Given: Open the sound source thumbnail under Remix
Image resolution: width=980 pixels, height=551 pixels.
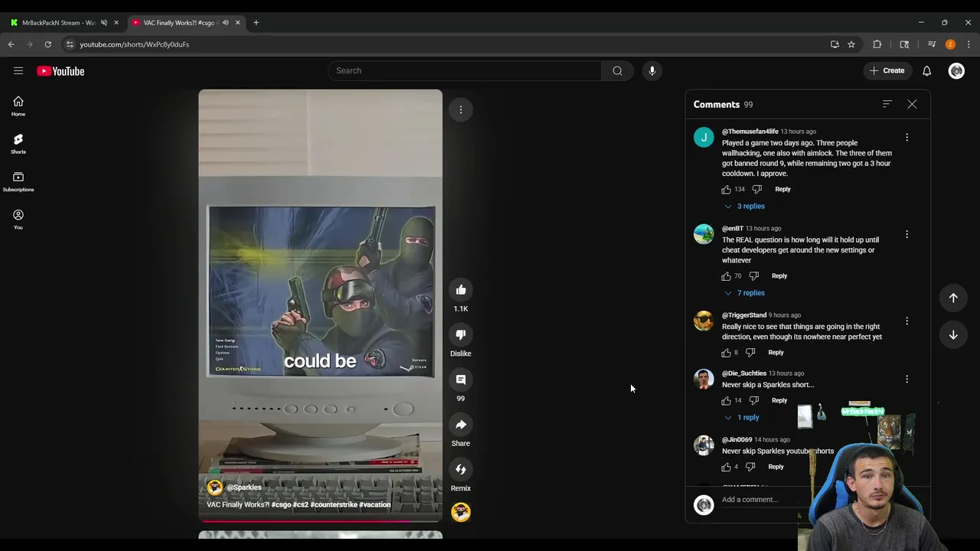Looking at the screenshot, I should pyautogui.click(x=461, y=512).
